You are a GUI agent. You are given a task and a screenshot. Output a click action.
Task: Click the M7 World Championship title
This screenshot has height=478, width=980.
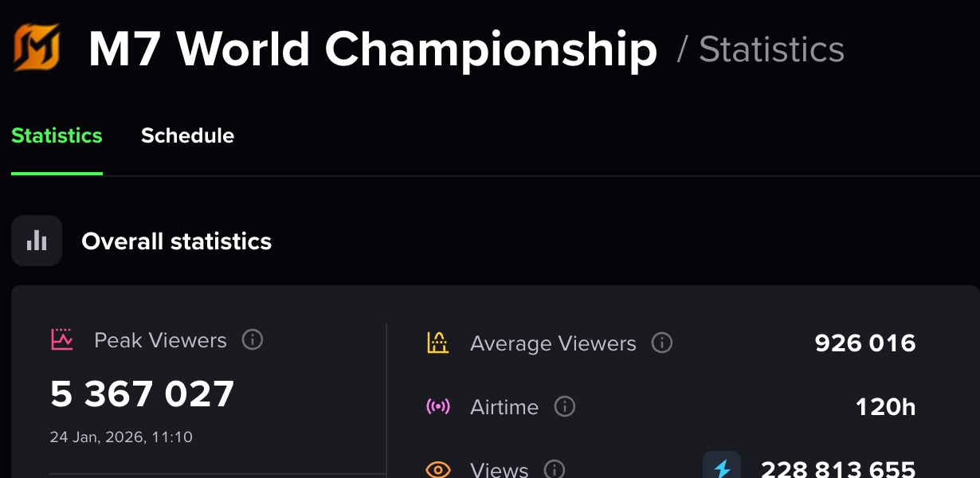coord(373,49)
